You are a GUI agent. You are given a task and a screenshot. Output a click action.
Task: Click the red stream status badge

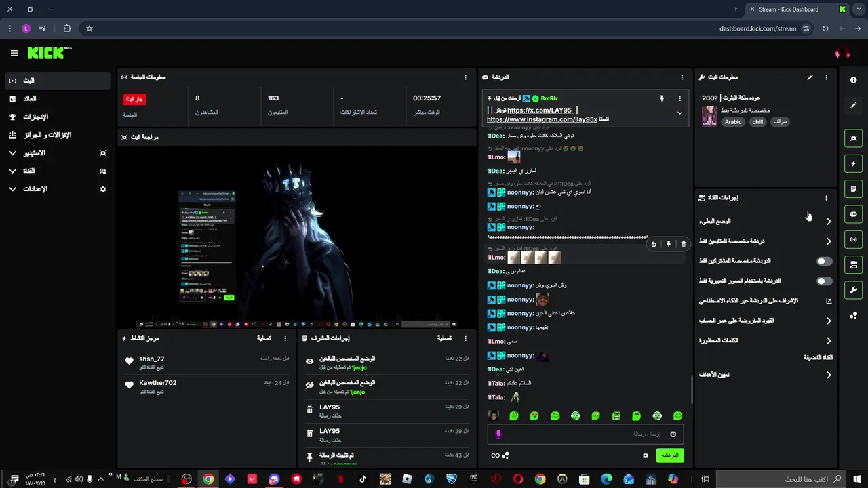tap(134, 99)
